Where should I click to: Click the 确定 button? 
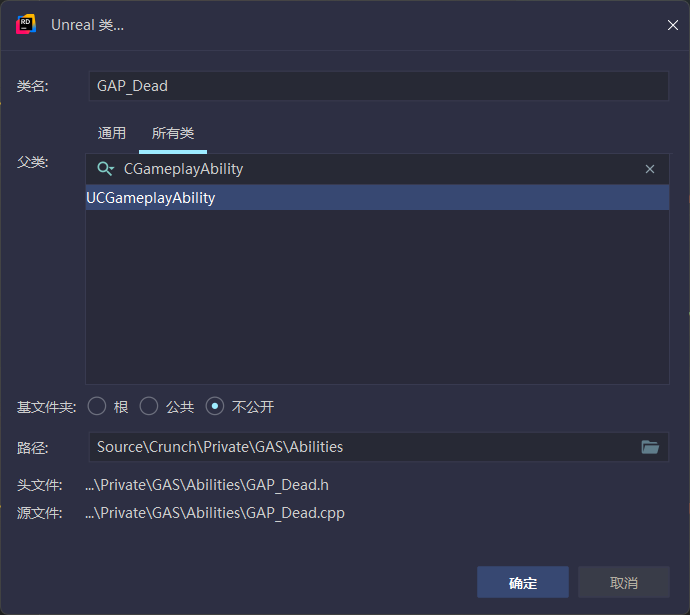point(523,582)
